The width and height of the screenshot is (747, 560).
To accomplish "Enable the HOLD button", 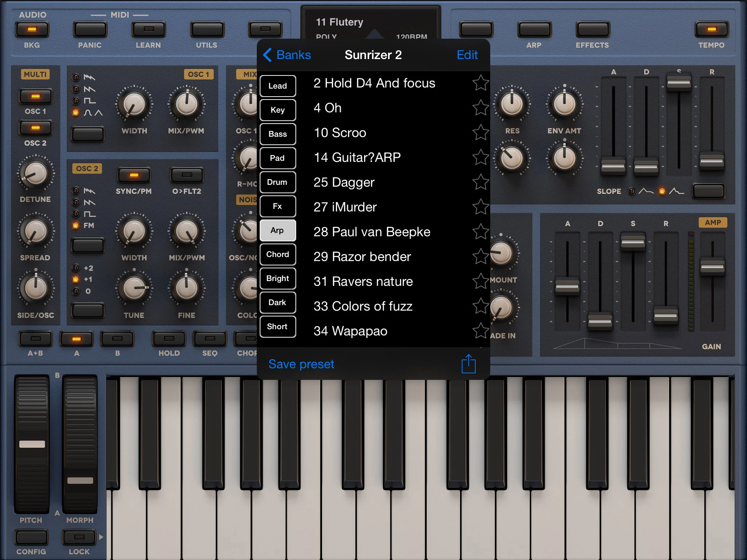I will (x=169, y=339).
